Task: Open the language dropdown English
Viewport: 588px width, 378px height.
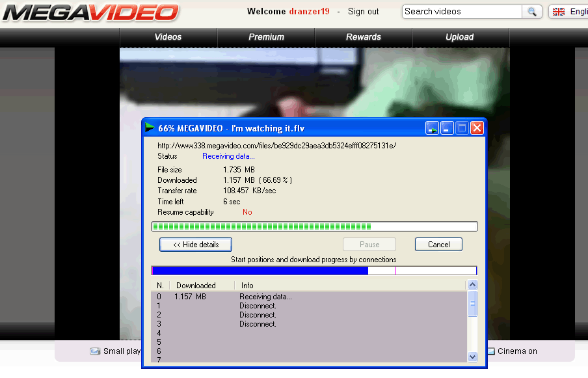Action: [568, 12]
